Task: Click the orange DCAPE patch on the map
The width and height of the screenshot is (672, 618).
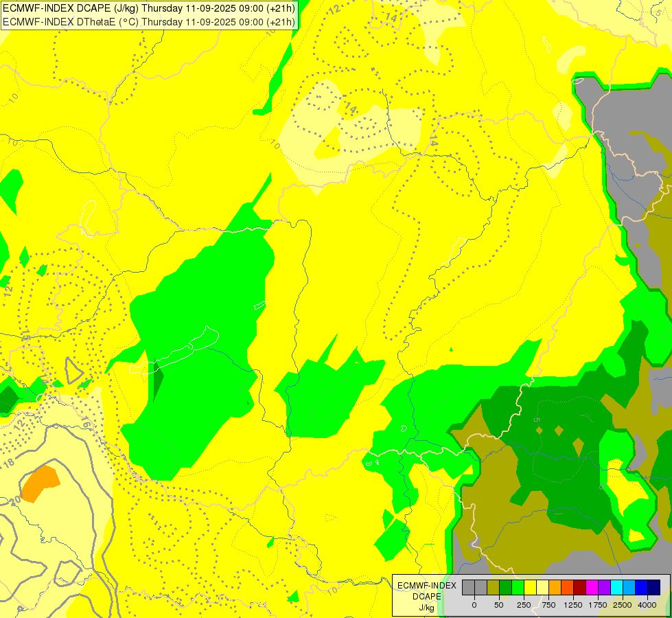Action: [x=40, y=483]
